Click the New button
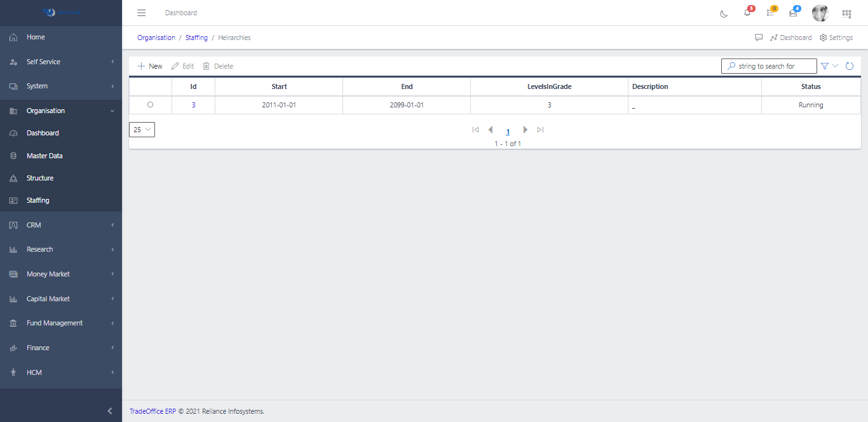The image size is (868, 422). point(150,66)
